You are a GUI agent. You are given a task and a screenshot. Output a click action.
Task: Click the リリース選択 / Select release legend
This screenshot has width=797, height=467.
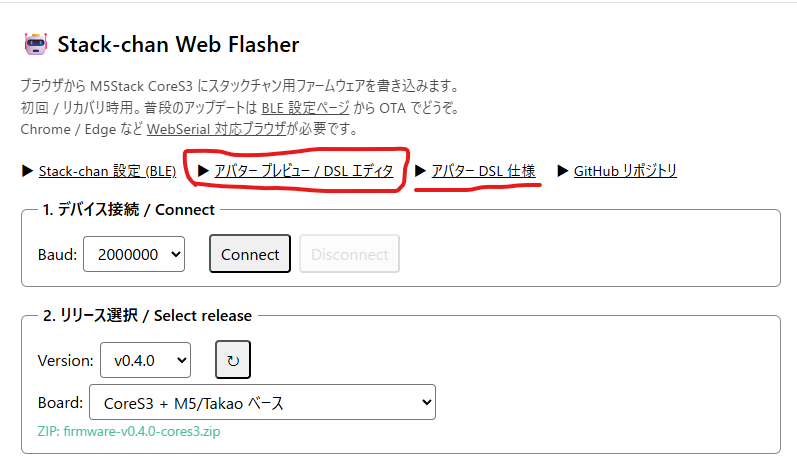point(147,316)
